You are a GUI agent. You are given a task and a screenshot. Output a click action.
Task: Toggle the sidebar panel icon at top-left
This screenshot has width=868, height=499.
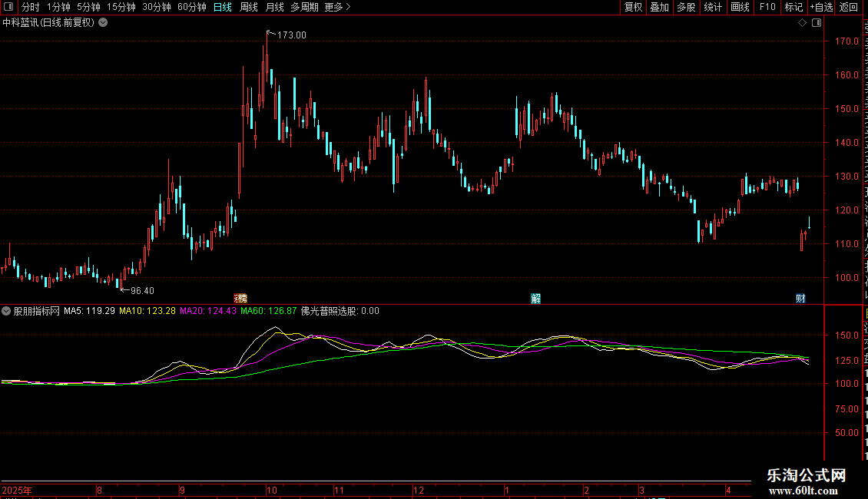tap(8, 7)
